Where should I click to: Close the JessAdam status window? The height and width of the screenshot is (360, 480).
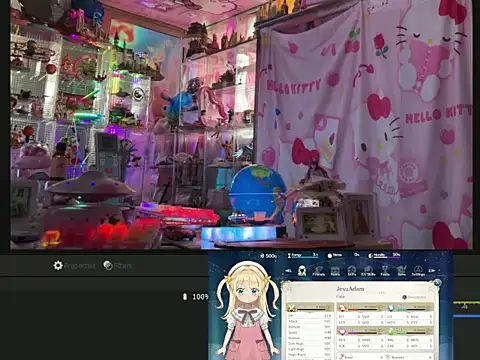pyautogui.click(x=437, y=283)
